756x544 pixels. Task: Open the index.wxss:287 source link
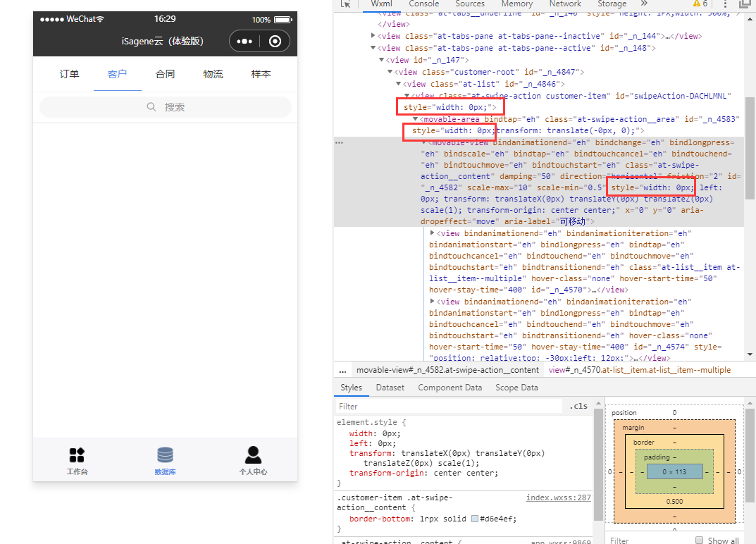point(558,497)
